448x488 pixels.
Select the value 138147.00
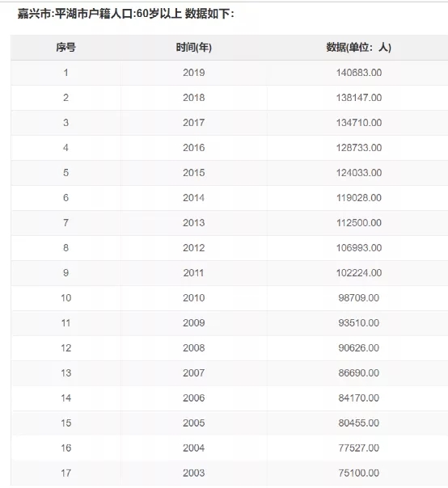coord(358,98)
